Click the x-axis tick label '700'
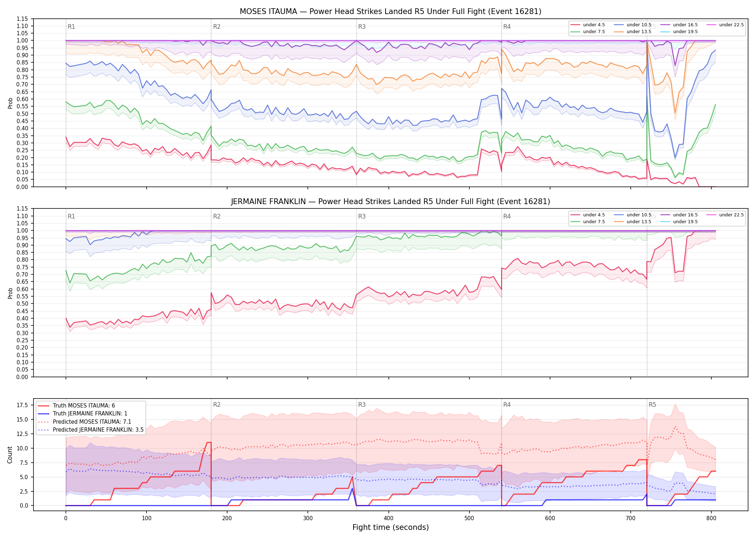The image size is (756, 540). tap(631, 518)
